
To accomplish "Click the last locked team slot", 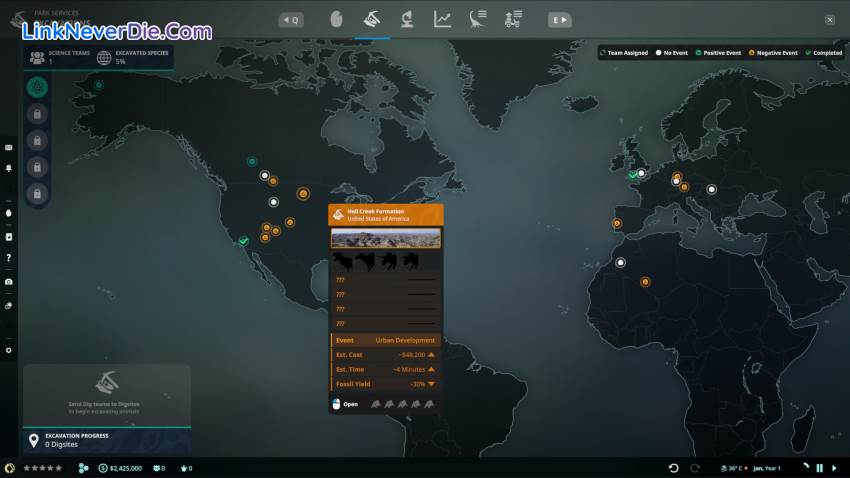I will pyautogui.click(x=37, y=193).
